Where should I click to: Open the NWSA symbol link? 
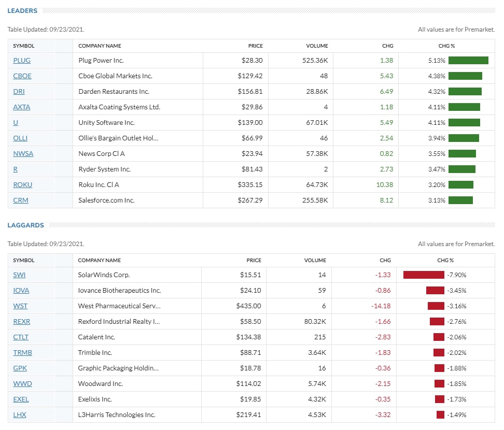pos(23,153)
